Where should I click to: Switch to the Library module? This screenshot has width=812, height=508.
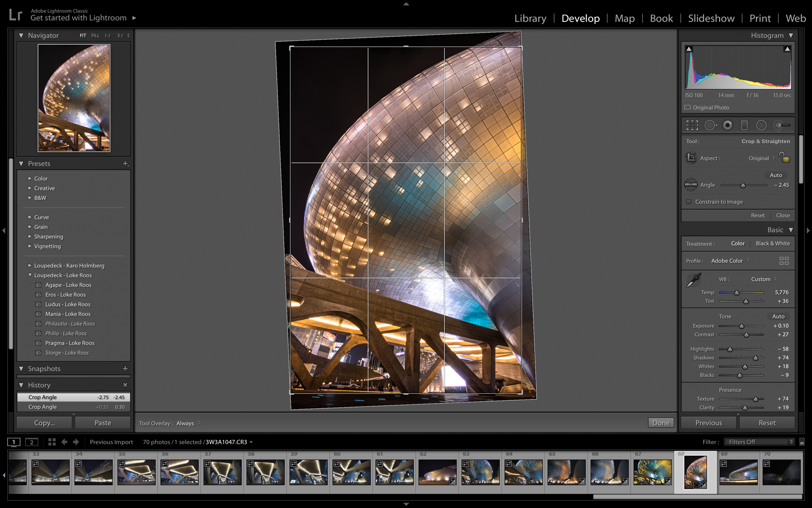tap(530, 18)
